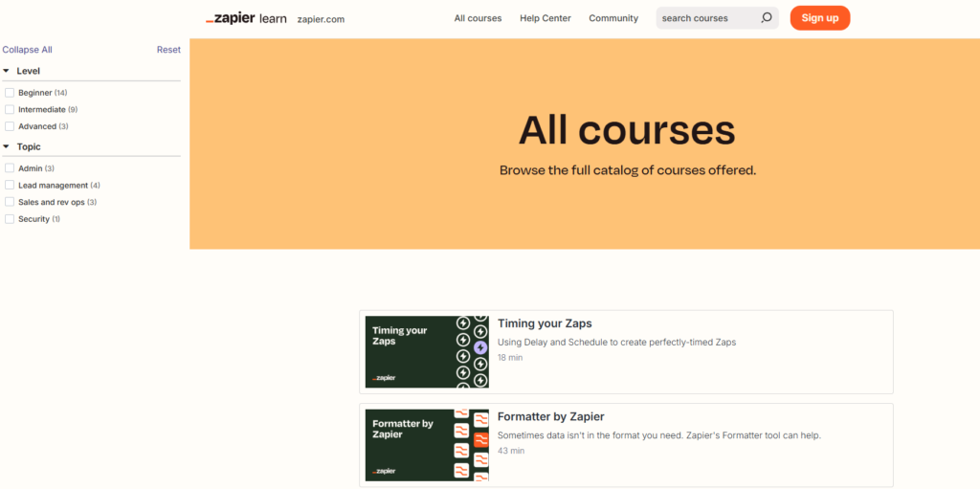Click "Sometimes data isn't in the format" description

pos(658,435)
